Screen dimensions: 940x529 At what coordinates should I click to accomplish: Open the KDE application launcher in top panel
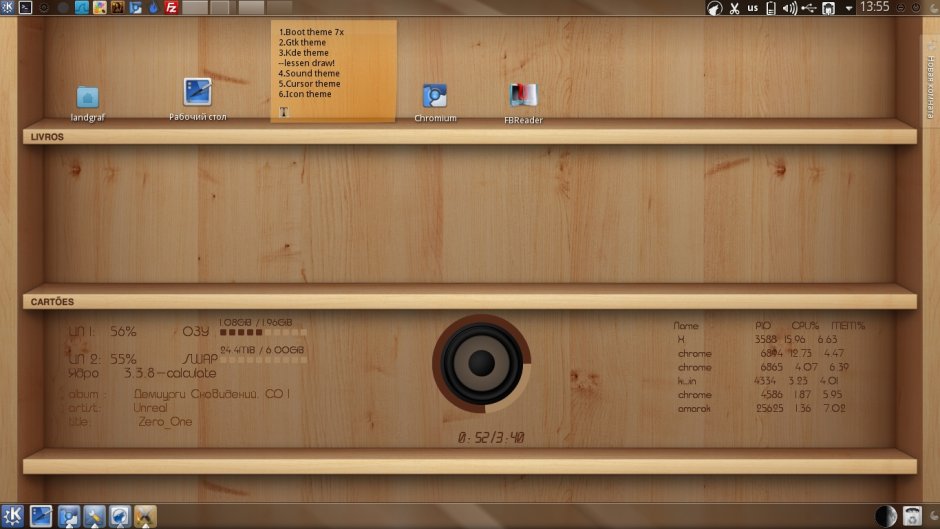tap(8, 8)
